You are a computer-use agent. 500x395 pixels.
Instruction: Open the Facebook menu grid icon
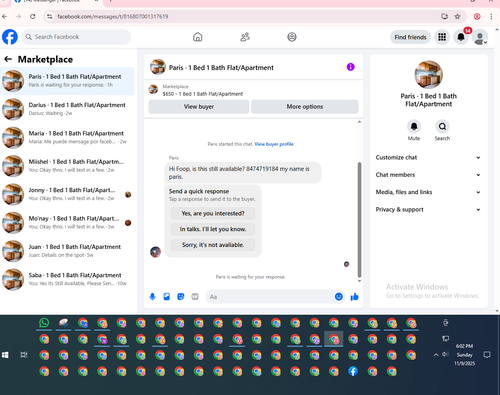coord(442,37)
